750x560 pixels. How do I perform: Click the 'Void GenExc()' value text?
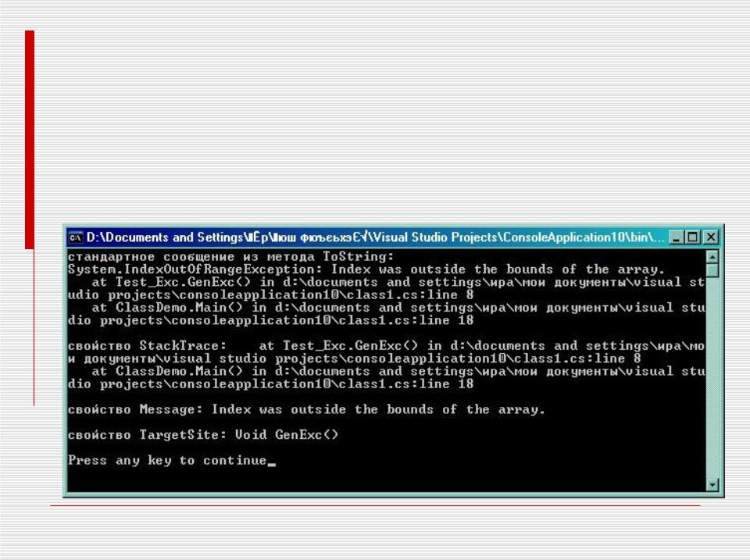[287, 435]
